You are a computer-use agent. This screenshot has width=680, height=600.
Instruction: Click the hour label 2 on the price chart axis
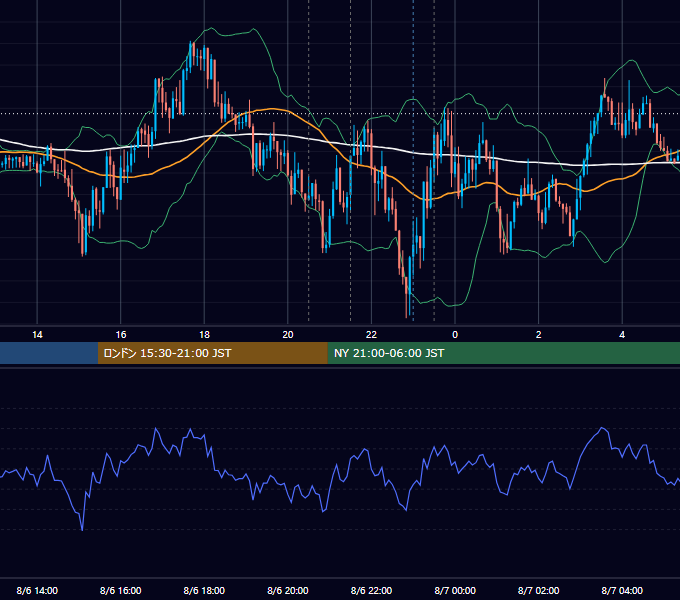(x=539, y=335)
